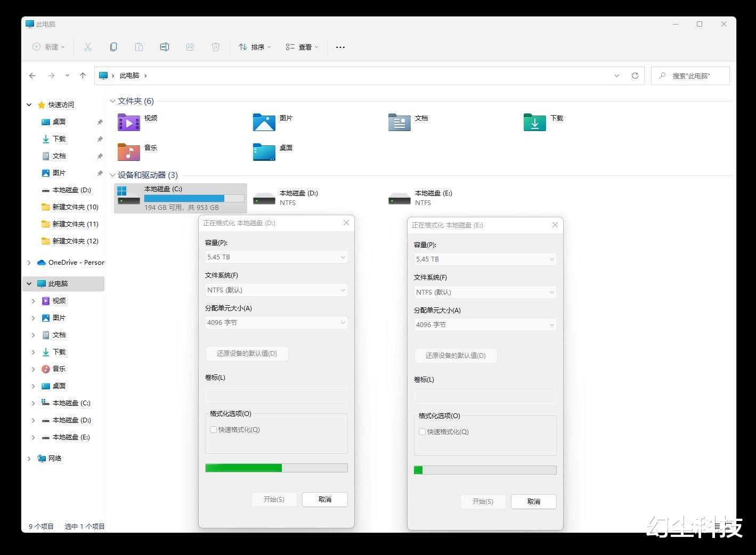Image resolution: width=756 pixels, height=555 pixels.
Task: Open the 文档 folder icon in main pane
Action: coord(399,123)
